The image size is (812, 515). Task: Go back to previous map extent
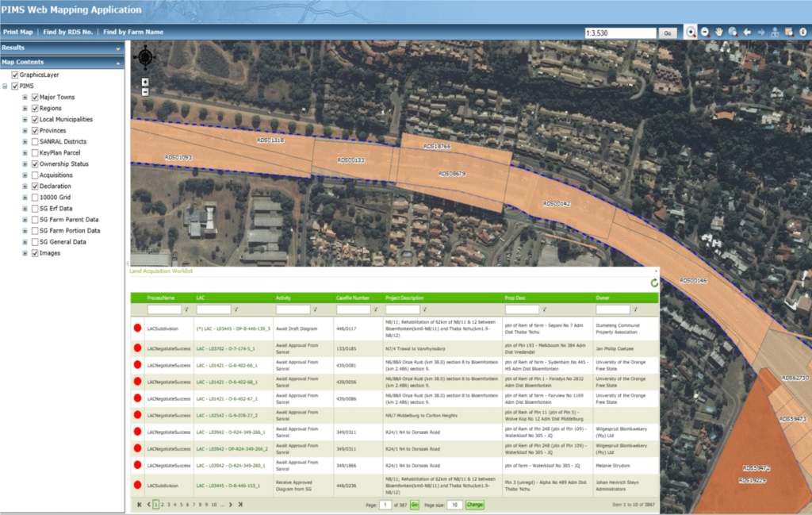tap(747, 32)
